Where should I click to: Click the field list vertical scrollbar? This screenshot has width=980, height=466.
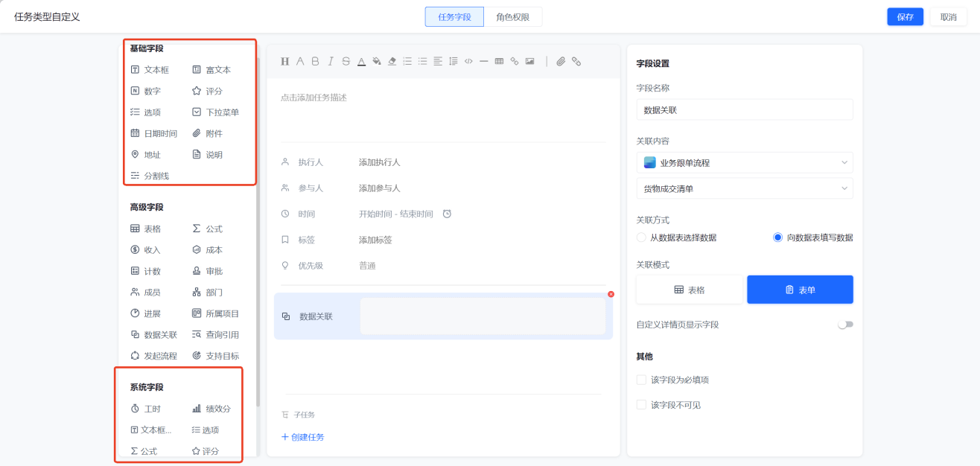pyautogui.click(x=258, y=232)
